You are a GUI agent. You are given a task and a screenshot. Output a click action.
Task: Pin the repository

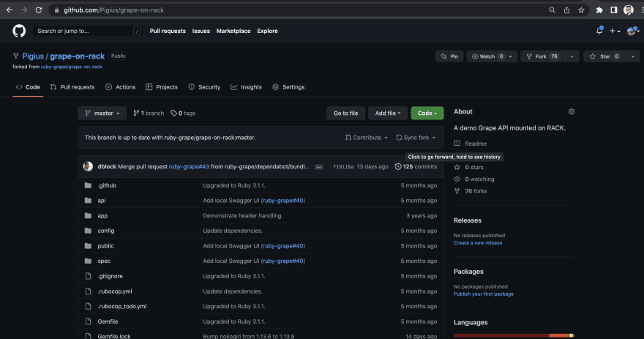pos(449,56)
